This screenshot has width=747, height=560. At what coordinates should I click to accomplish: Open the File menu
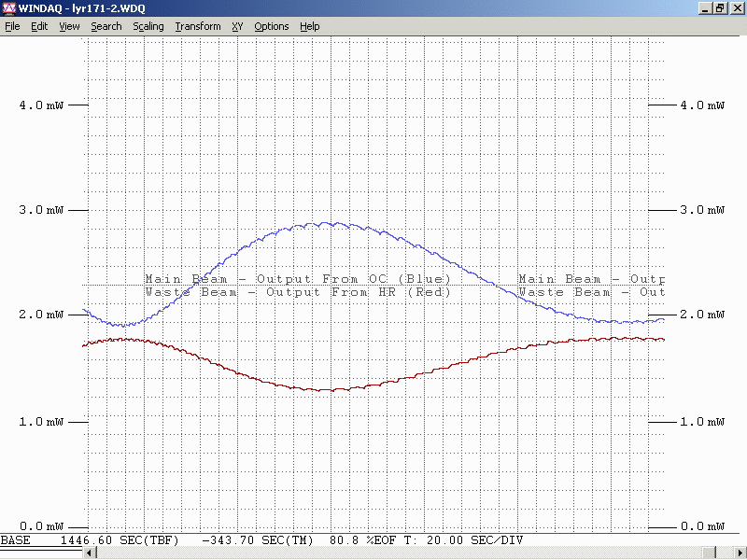[12, 26]
